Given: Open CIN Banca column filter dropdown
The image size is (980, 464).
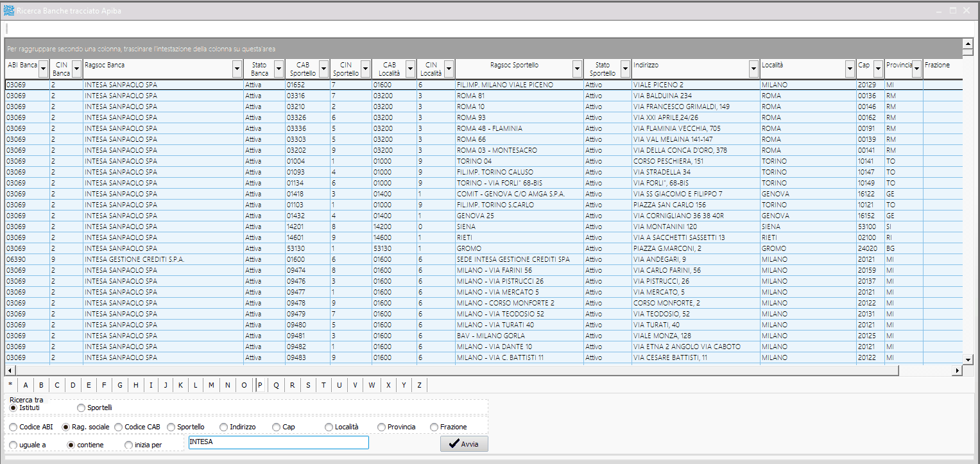Looking at the screenshot, I should [x=76, y=68].
